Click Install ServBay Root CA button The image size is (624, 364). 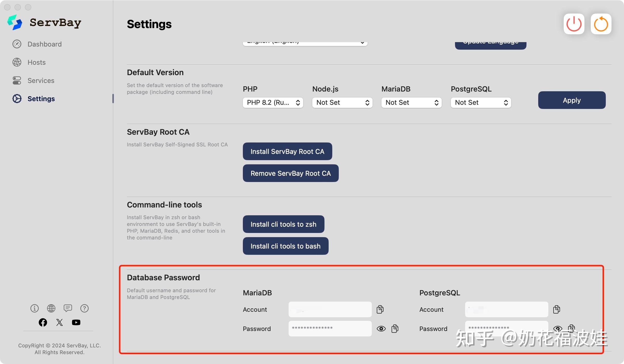(x=287, y=151)
